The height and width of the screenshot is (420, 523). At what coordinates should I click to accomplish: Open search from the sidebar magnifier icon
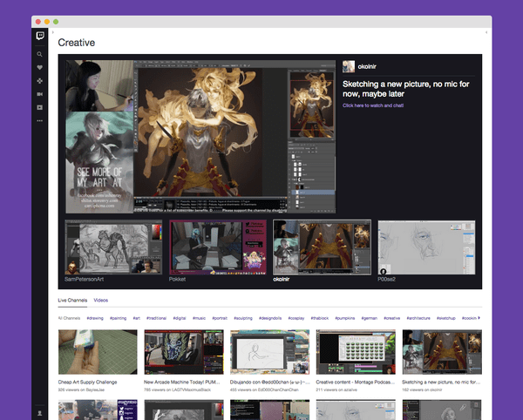coord(40,53)
